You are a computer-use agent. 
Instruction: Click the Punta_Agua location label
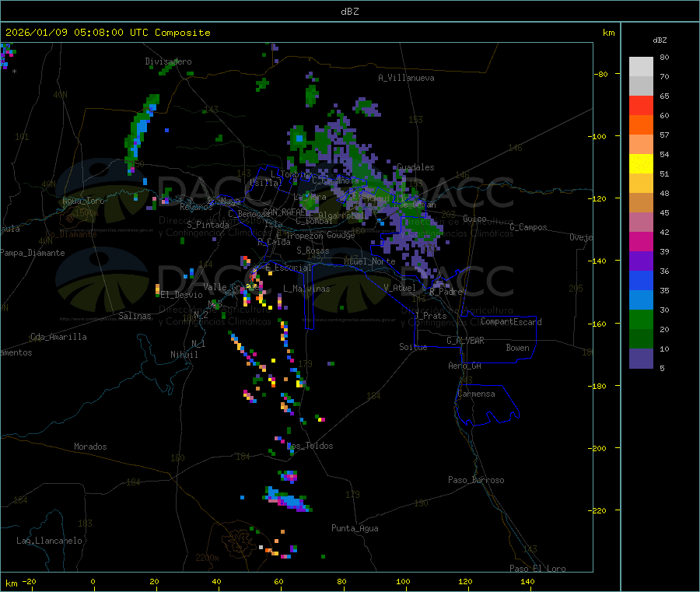click(x=355, y=528)
